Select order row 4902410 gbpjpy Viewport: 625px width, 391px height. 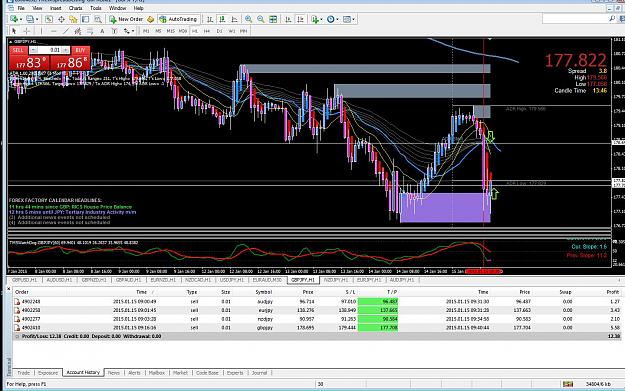317,328
